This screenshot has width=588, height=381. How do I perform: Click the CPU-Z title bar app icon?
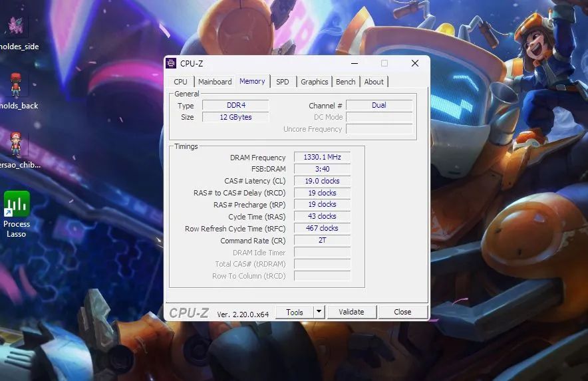click(171, 63)
